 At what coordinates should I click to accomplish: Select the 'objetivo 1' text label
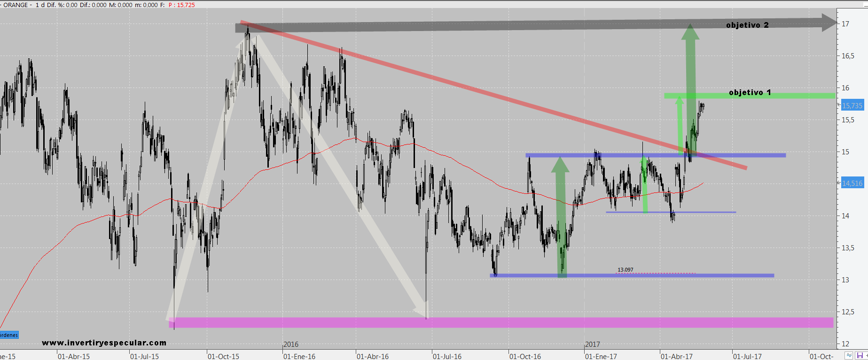750,93
